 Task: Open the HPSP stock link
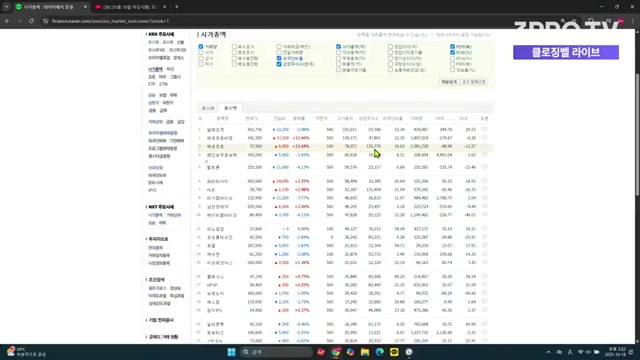212,285
